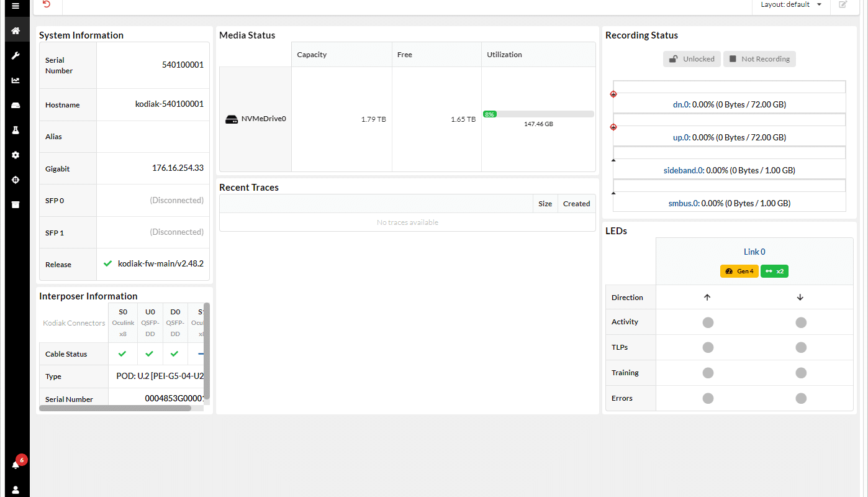Open the user account icon
Viewport: 868px width, 497px height.
point(16,490)
